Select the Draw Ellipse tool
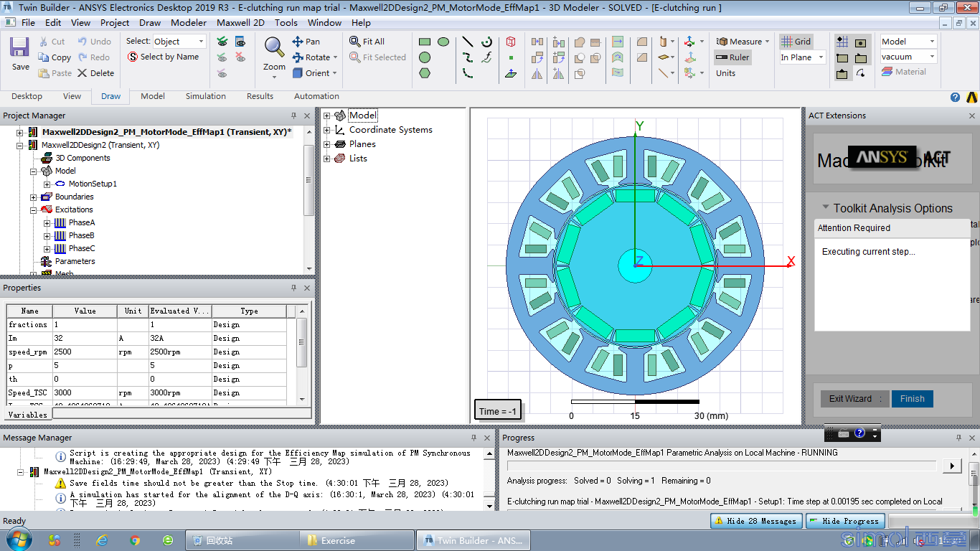This screenshot has width=980, height=551. coord(443,42)
